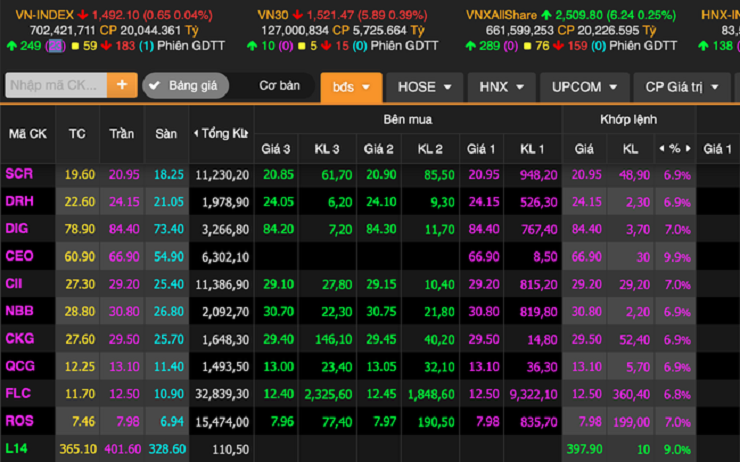
Task: Click in the Nhập mã CK input field
Action: coord(56,85)
